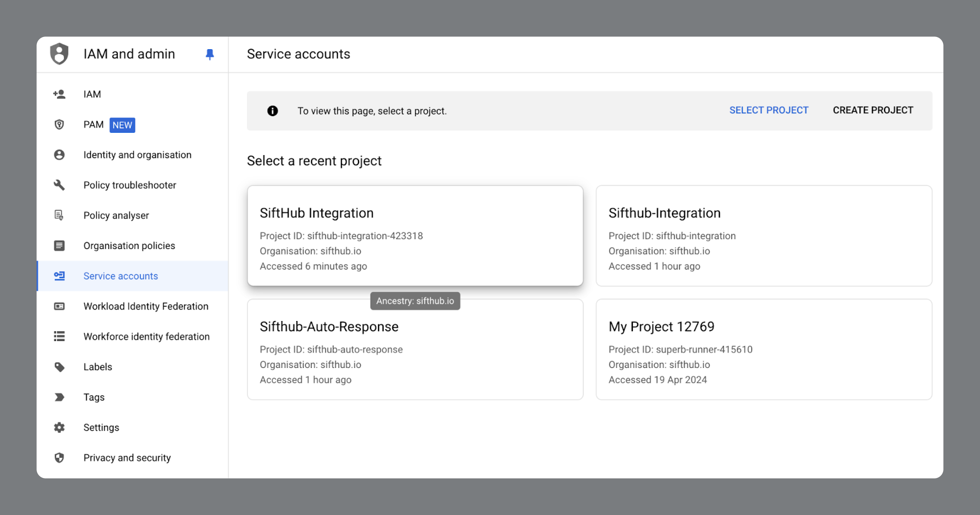Click the PAM shield icon
The height and width of the screenshot is (515, 980).
point(59,124)
